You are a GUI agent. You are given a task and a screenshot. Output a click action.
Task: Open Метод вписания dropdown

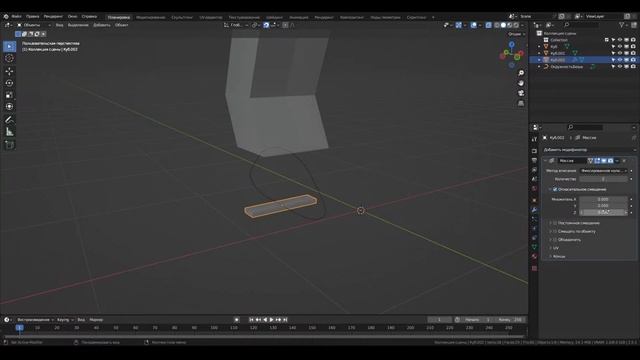click(x=604, y=171)
